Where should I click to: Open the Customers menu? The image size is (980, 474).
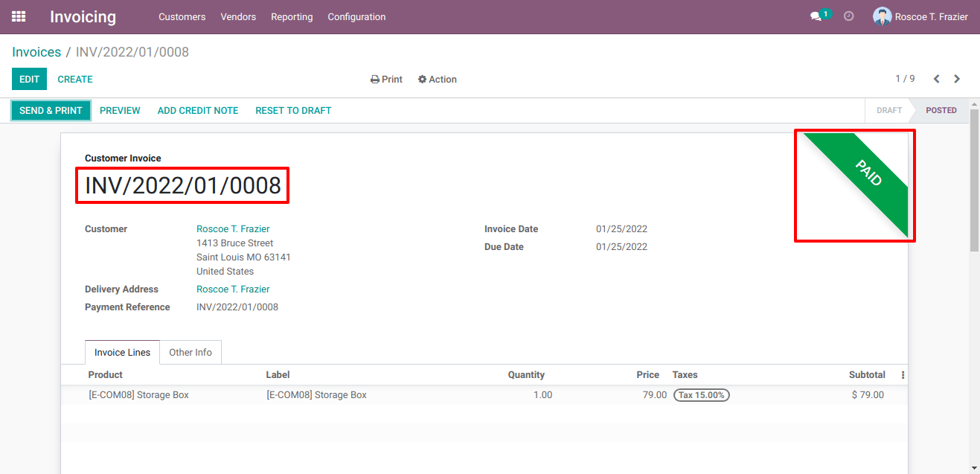pyautogui.click(x=182, y=16)
